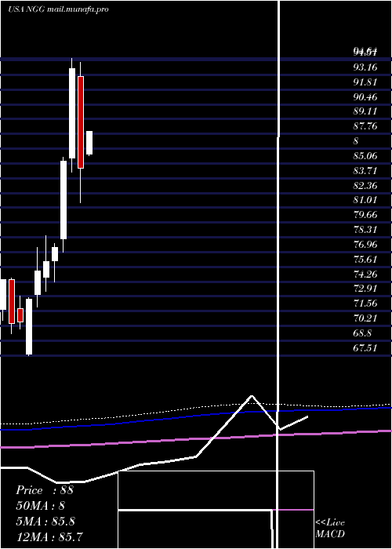392x549 pixels.
Task: Select the large red candlestick near 91.81
Action: [x=81, y=122]
